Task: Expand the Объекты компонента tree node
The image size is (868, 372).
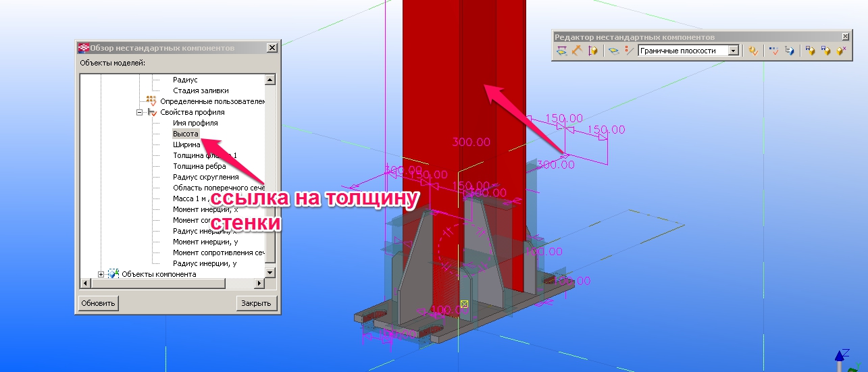Action: coord(101,273)
